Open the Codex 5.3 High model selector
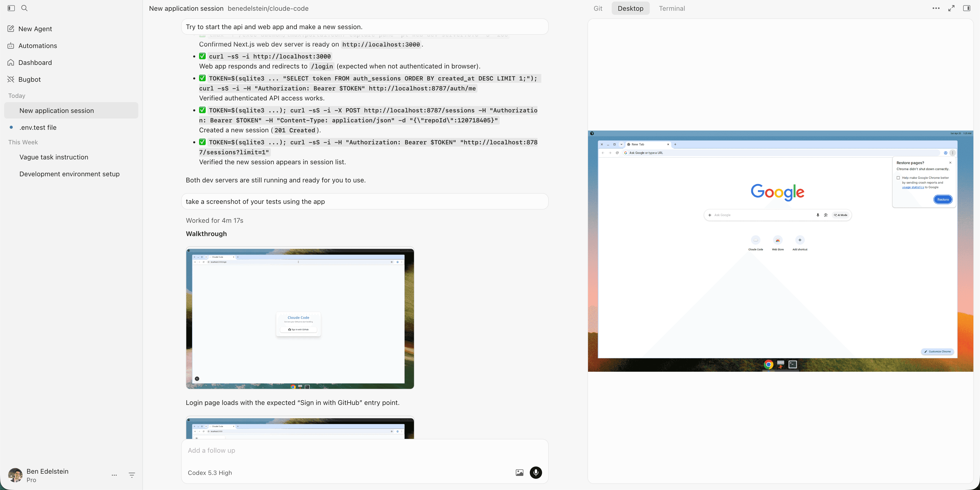Image resolution: width=980 pixels, height=490 pixels. (210, 472)
